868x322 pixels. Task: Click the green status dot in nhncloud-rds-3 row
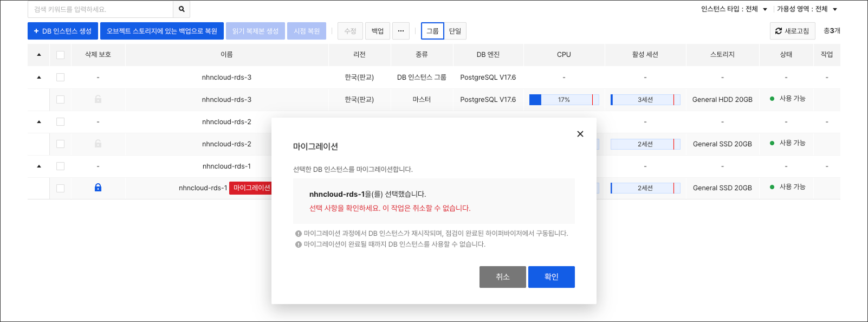(x=772, y=99)
